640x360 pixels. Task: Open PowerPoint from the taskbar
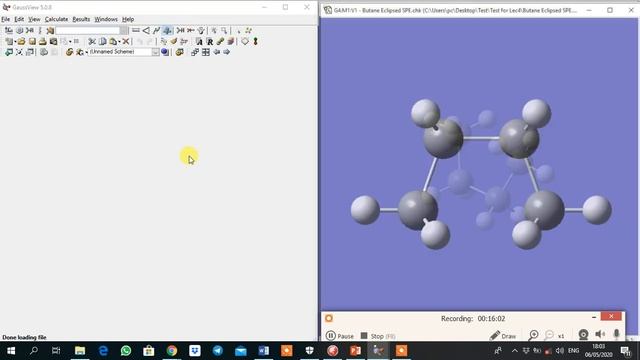pos(356,351)
